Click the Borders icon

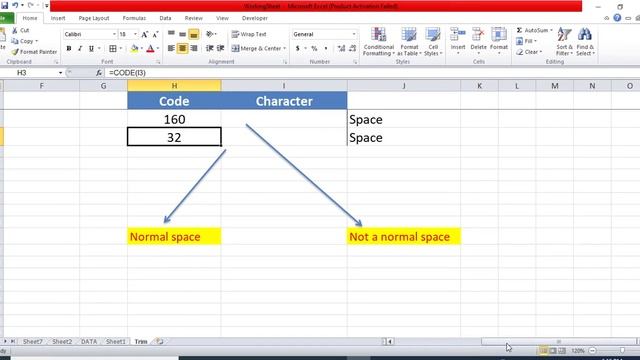[113, 49]
